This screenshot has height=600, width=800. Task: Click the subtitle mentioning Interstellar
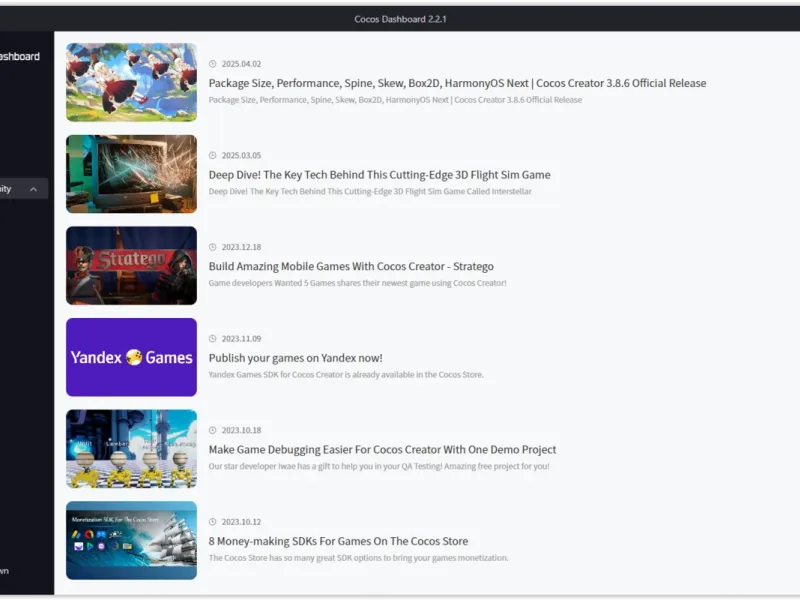370,191
